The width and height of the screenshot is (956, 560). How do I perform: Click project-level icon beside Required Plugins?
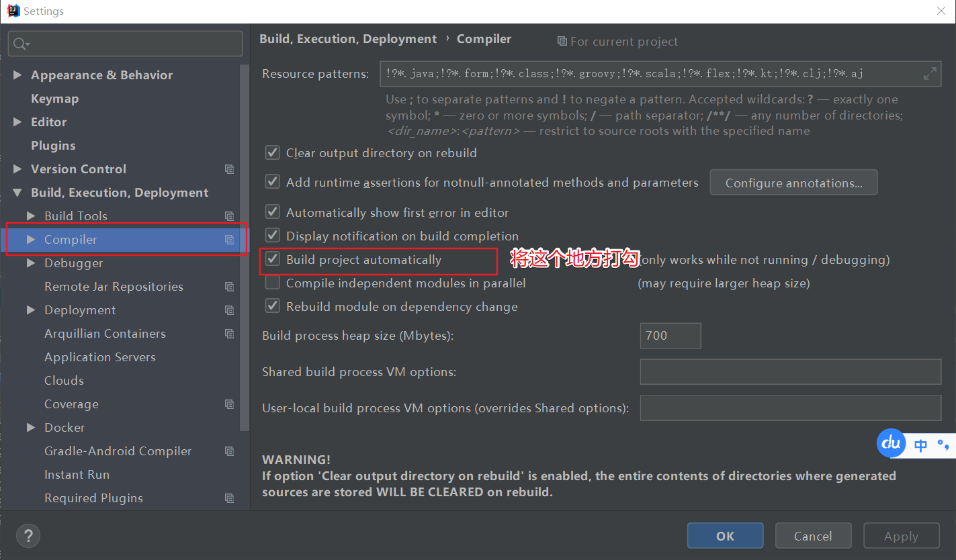[x=230, y=498]
